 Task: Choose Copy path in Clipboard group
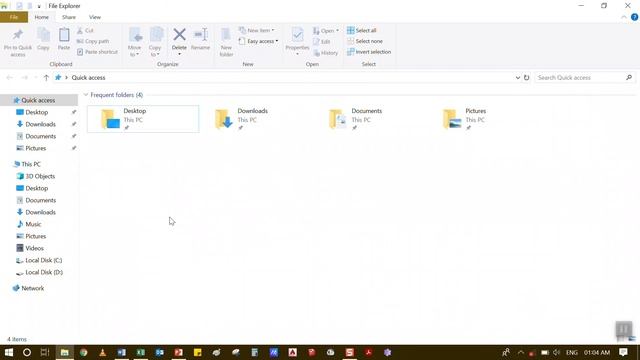93,41
